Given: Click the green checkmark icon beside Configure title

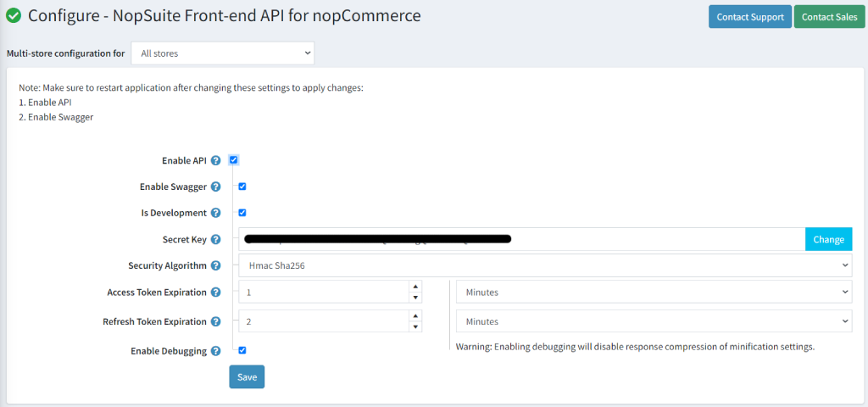Looking at the screenshot, I should [14, 16].
